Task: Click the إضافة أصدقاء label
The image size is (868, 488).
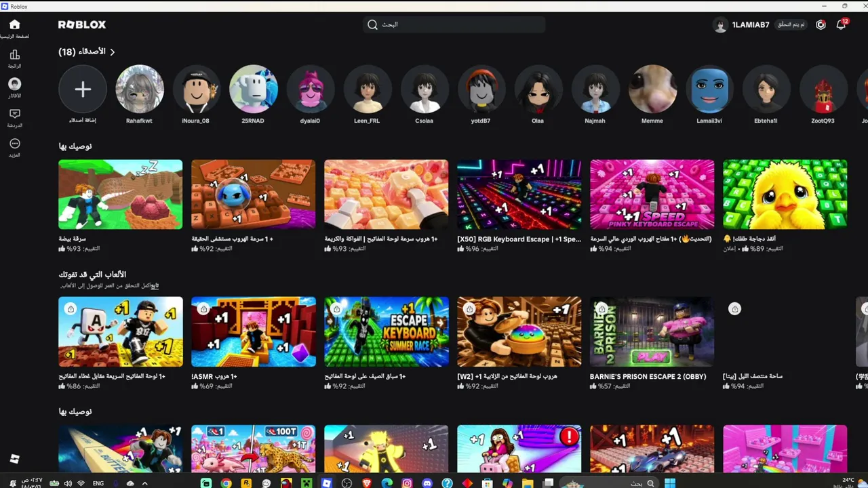Action: click(83, 121)
